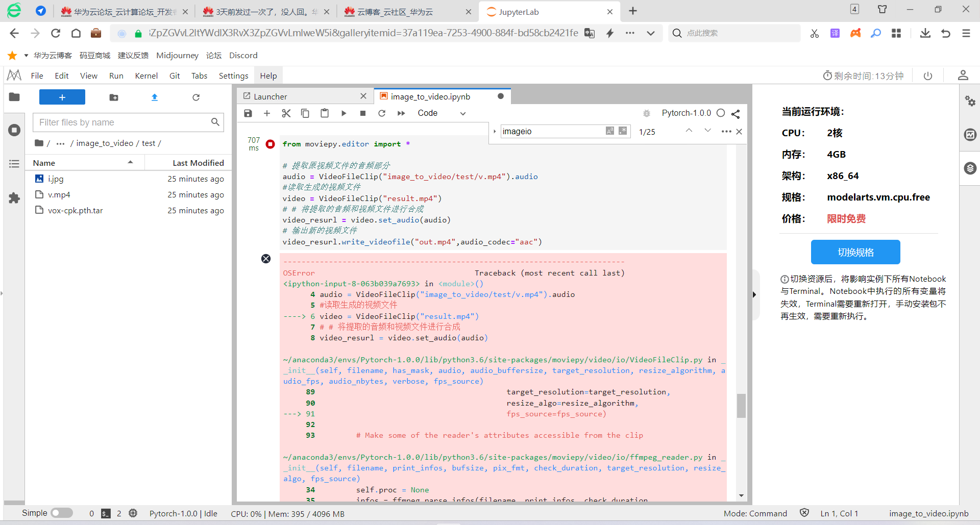Refresh the file list
This screenshot has height=525, width=980.
pos(196,97)
